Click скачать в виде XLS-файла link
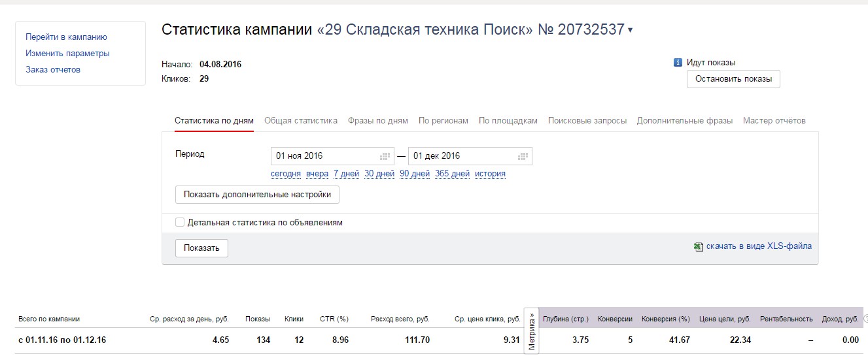Image resolution: width=868 pixels, height=356 pixels. 759,247
